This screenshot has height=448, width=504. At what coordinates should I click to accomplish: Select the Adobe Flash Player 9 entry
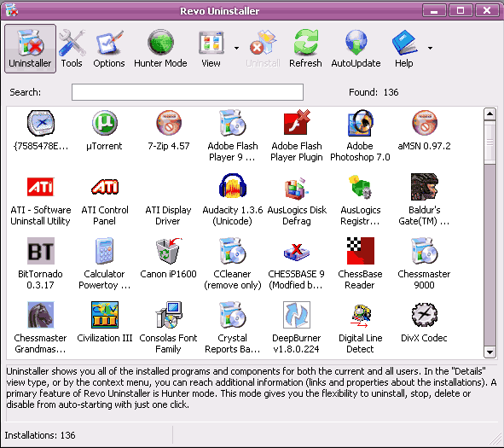click(x=233, y=136)
